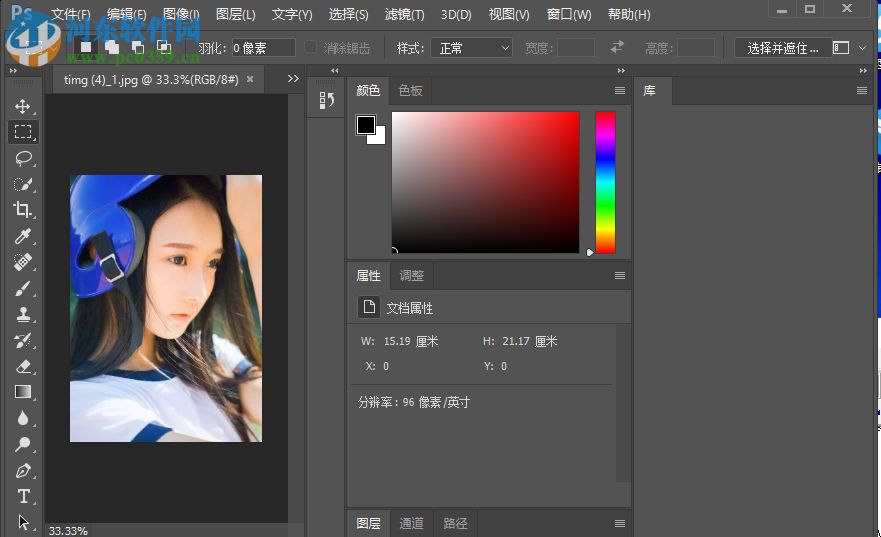Image resolution: width=881 pixels, height=537 pixels.
Task: Select the Eyedropper tool
Action: click(x=22, y=236)
